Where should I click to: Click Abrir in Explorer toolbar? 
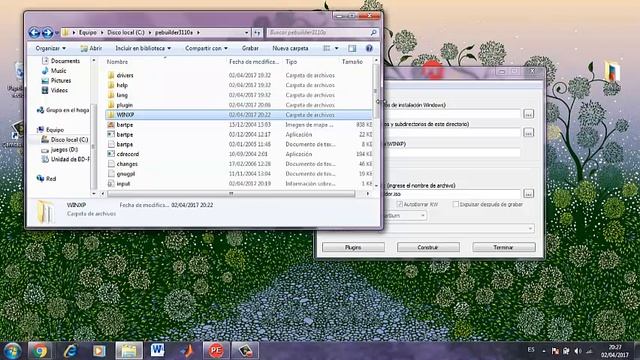[91, 48]
